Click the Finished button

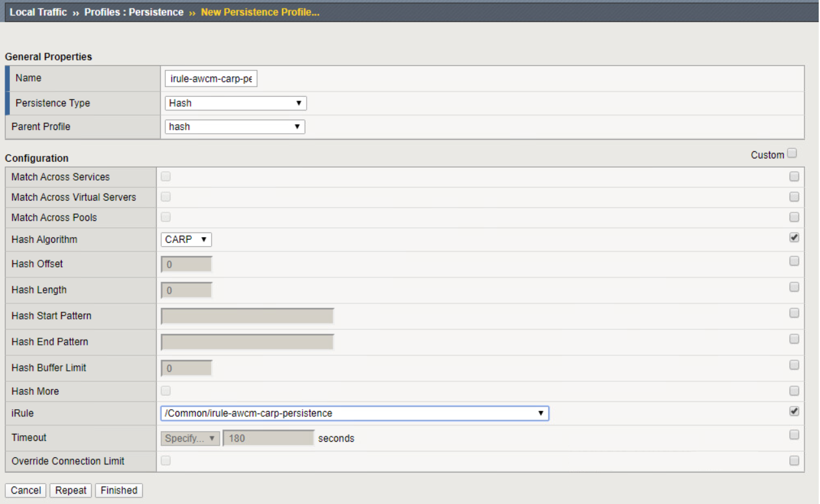[x=118, y=490]
